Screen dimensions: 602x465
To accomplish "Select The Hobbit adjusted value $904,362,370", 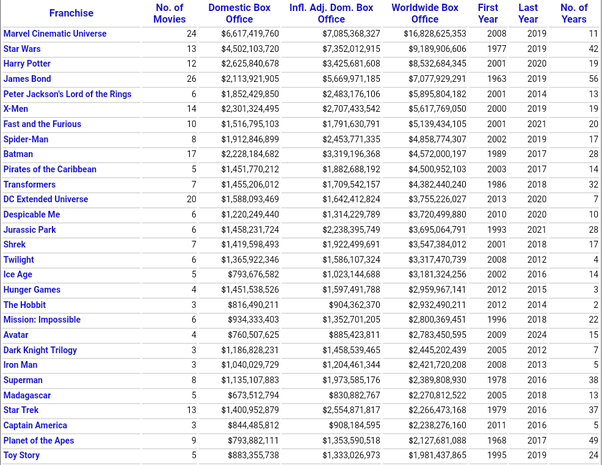I will click(x=354, y=305).
